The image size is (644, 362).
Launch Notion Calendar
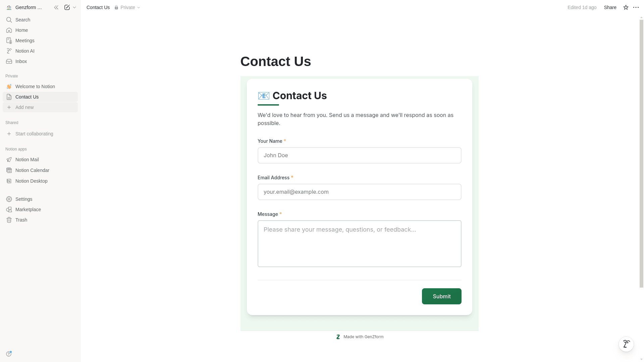pos(32,170)
